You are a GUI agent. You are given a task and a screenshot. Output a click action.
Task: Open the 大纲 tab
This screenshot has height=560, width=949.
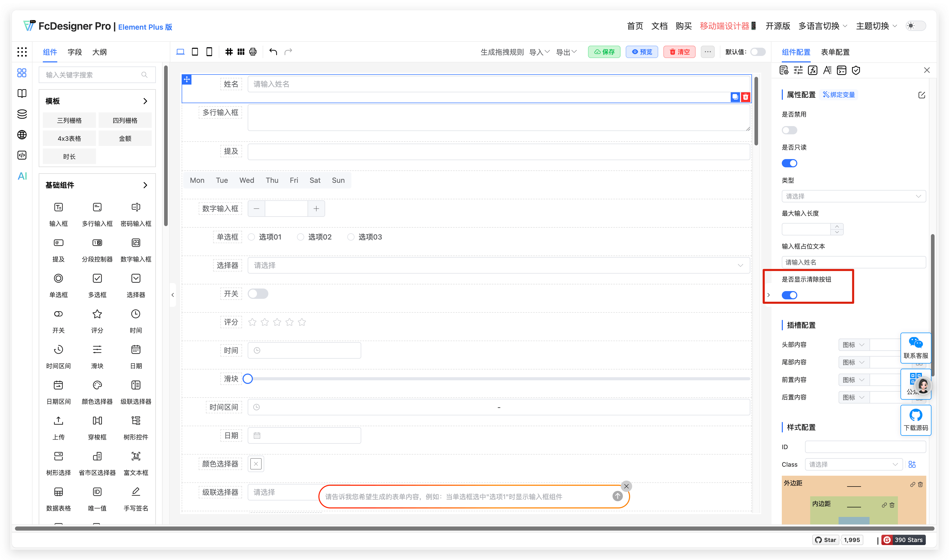99,52
